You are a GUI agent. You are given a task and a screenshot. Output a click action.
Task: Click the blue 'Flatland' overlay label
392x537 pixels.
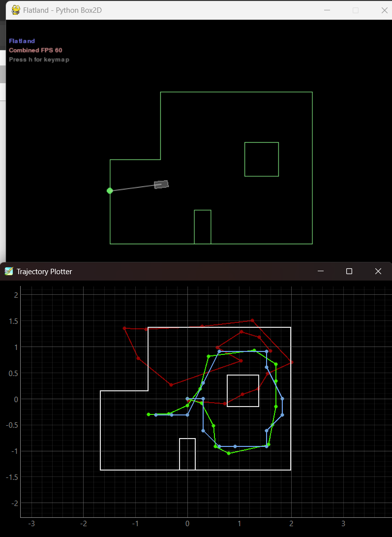point(22,41)
